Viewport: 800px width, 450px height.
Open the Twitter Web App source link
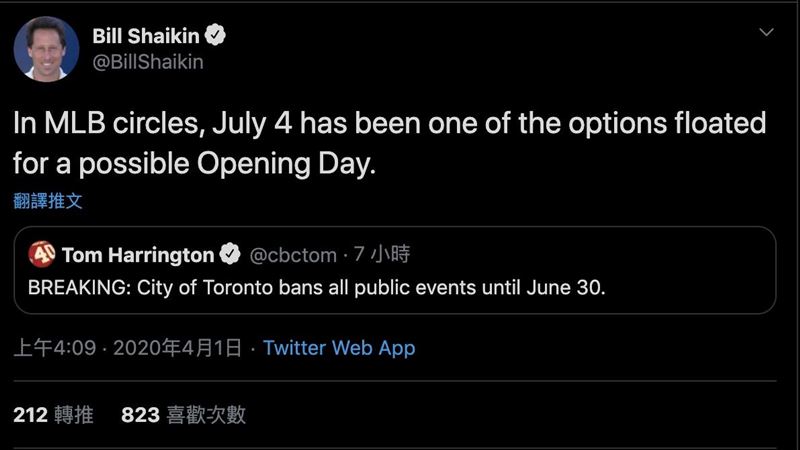click(x=339, y=348)
